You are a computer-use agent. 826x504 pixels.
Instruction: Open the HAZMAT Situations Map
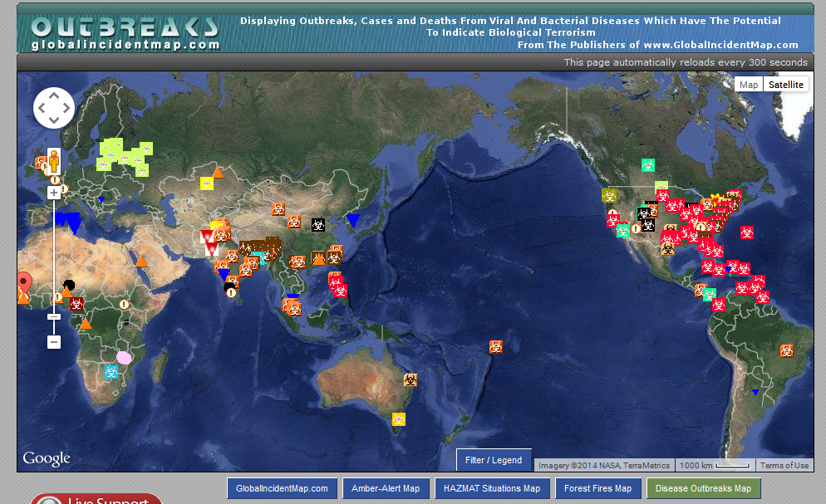pos(493,488)
